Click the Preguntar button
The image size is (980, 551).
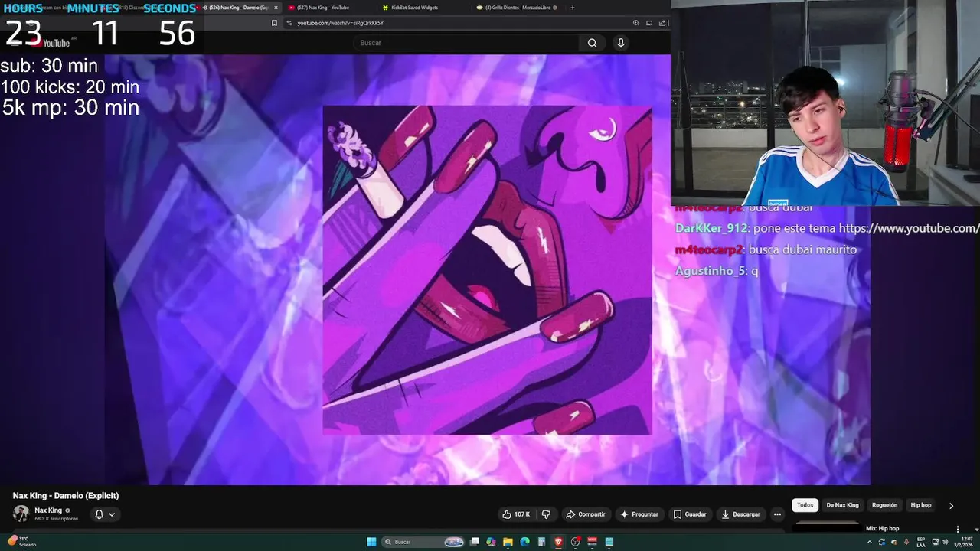pos(639,514)
